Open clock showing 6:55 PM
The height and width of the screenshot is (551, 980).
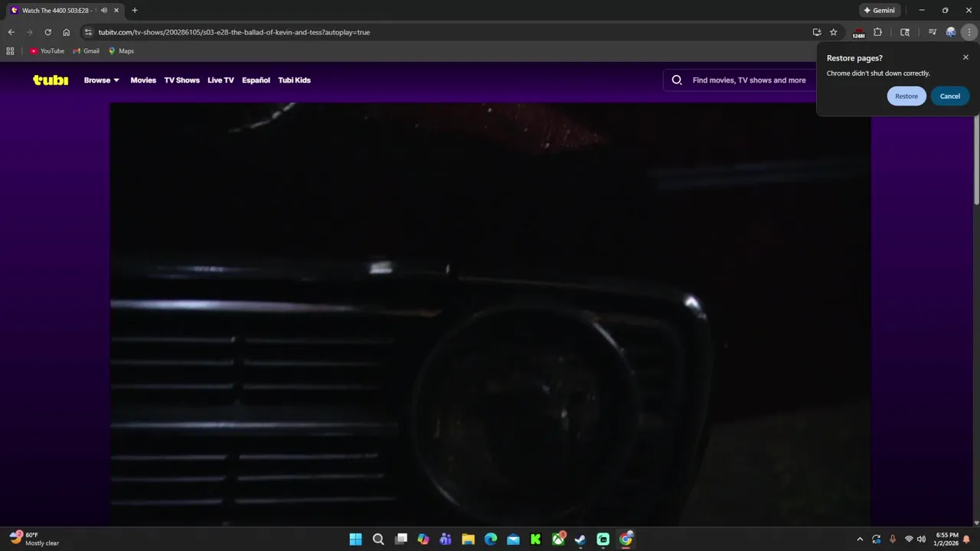pos(947,540)
